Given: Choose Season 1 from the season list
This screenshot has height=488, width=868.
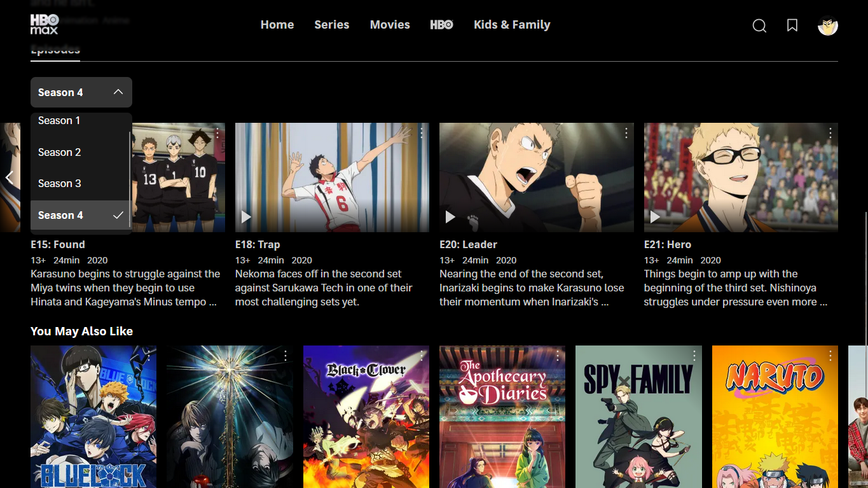Looking at the screenshot, I should click(79, 120).
